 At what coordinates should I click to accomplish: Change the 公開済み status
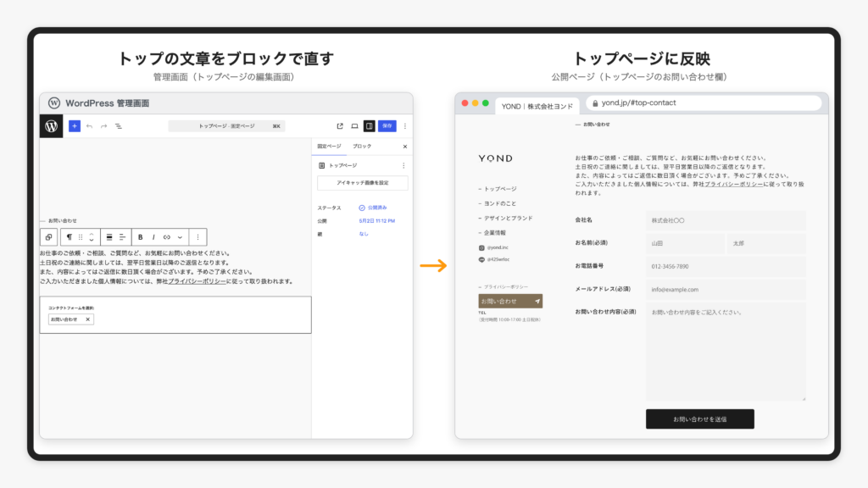373,208
